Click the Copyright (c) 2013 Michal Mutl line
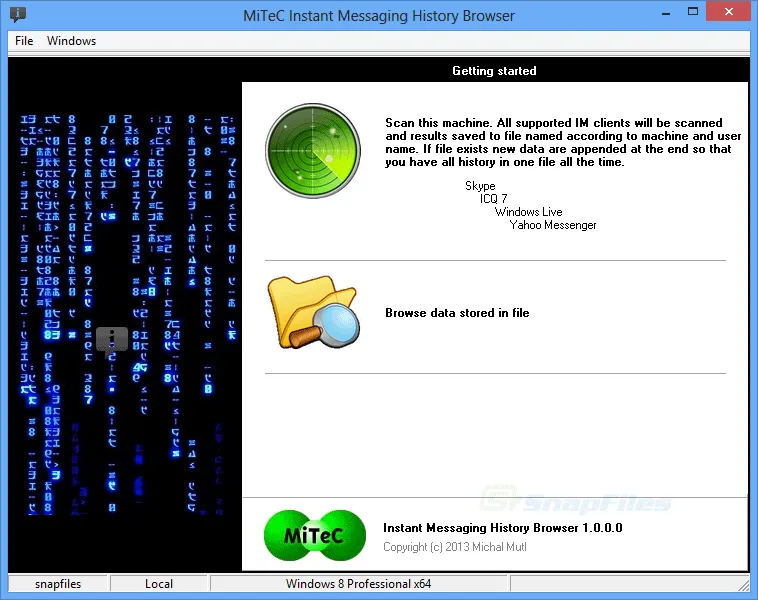The height and width of the screenshot is (600, 758). [455, 547]
